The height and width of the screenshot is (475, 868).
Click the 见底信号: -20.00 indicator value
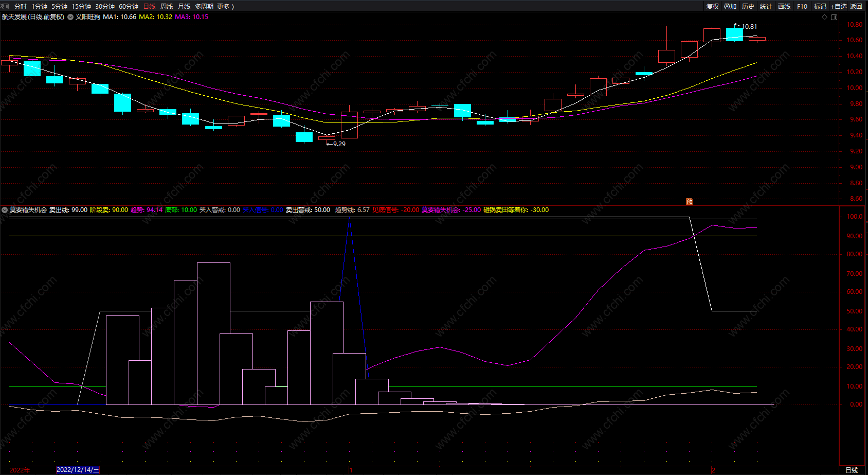(x=396, y=210)
